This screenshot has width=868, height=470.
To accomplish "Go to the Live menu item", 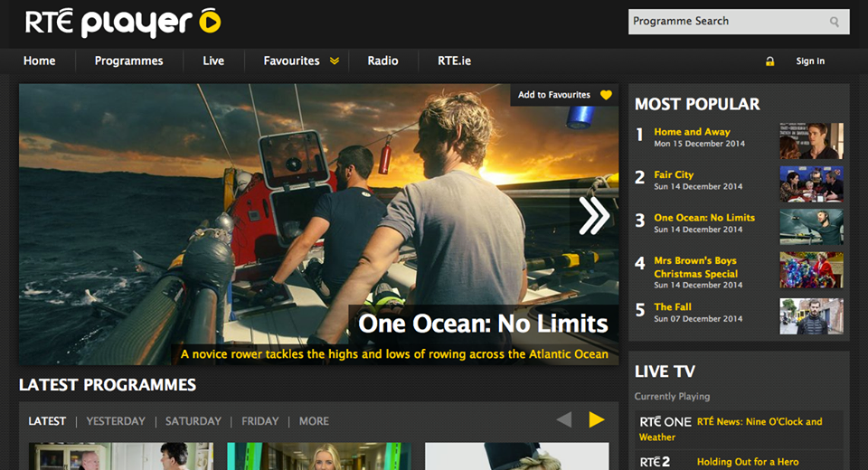I will (213, 61).
